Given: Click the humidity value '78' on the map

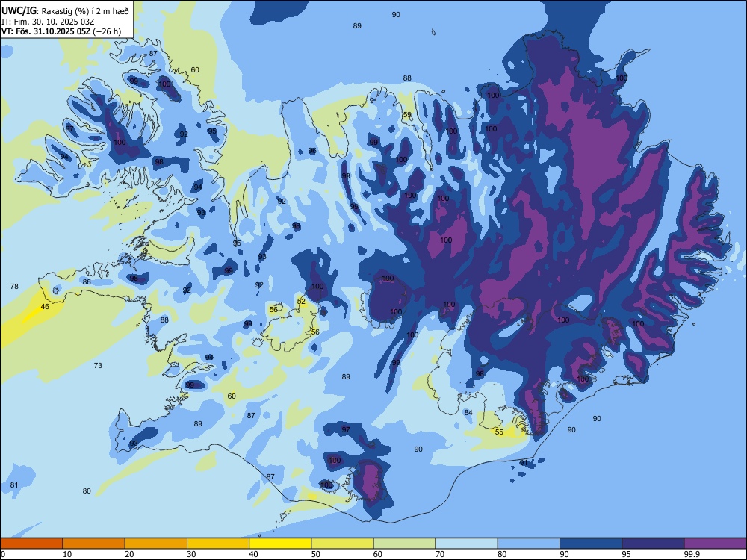Looking at the screenshot, I should pos(14,286).
